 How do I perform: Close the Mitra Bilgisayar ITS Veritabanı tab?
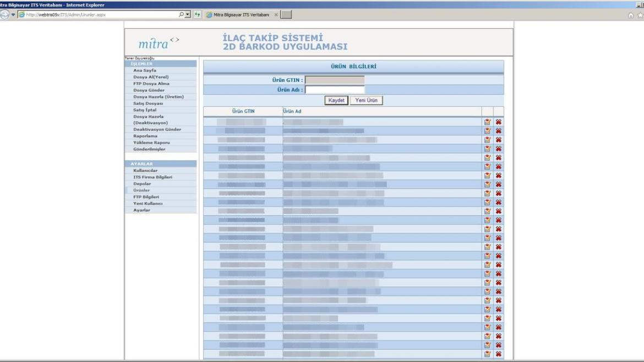click(276, 15)
